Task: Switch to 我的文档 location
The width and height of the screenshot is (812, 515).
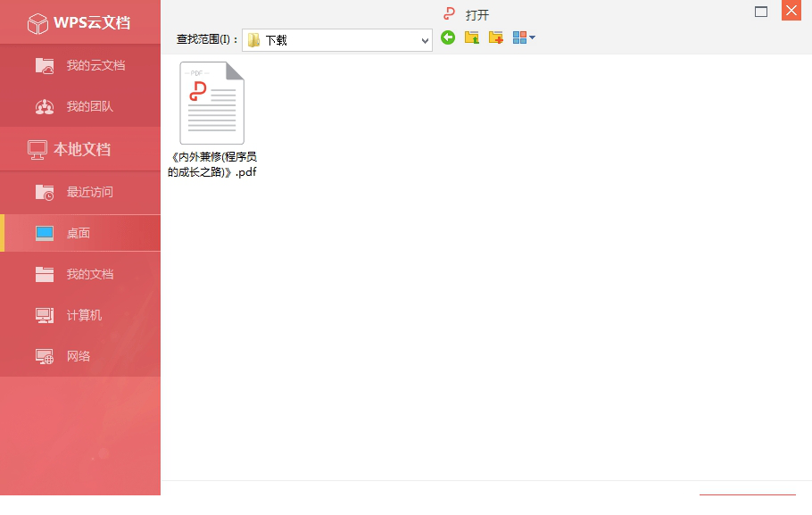Action: [x=80, y=274]
